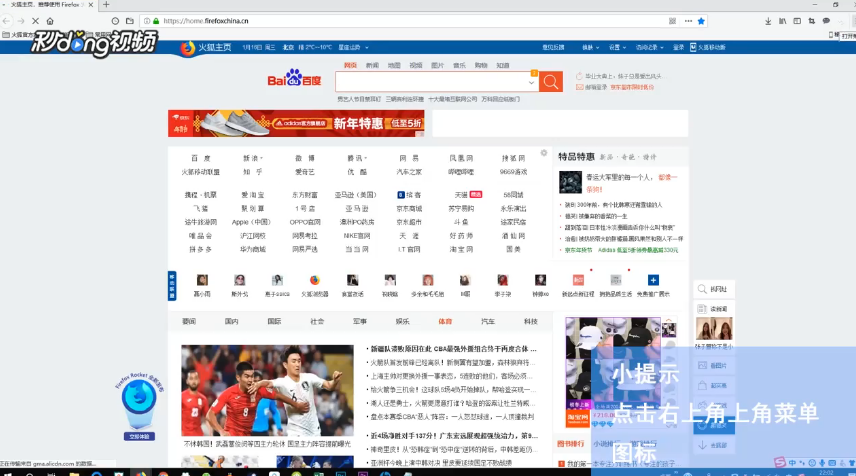
Task: Click the forward navigation arrow
Action: [x=21, y=21]
